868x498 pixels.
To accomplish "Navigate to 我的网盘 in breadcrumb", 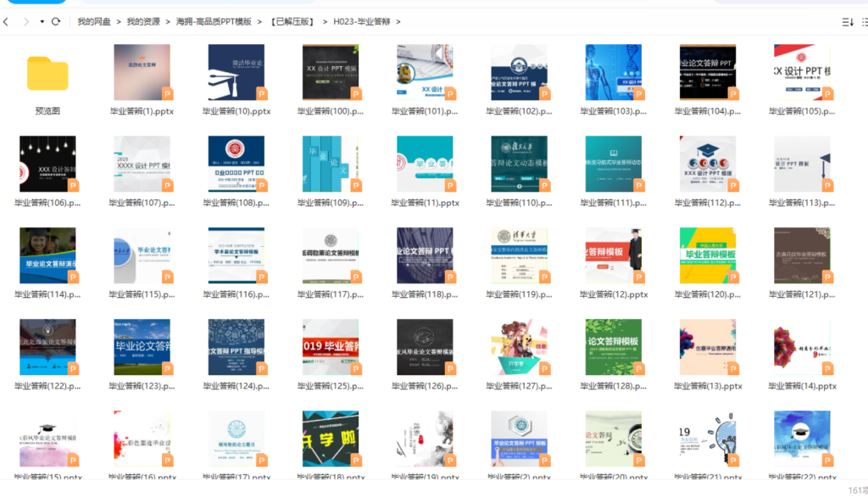I will tap(94, 21).
